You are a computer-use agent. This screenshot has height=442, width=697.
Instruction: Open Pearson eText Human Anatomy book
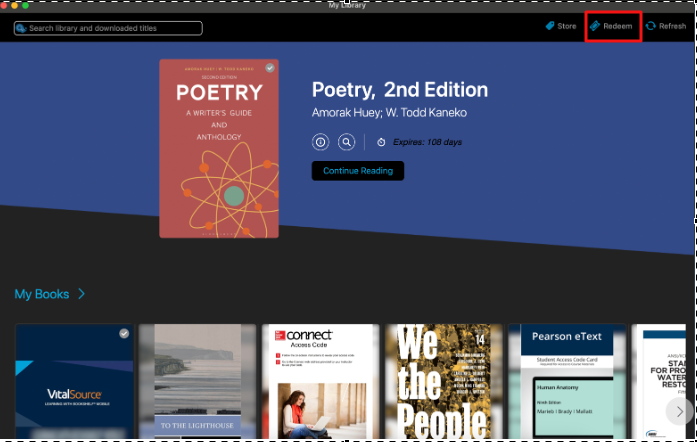pyautogui.click(x=567, y=382)
